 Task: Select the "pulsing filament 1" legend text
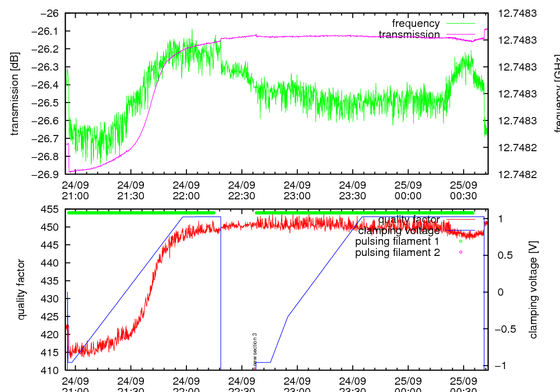(x=397, y=241)
